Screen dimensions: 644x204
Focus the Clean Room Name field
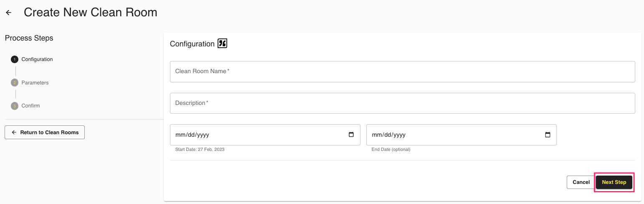click(402, 71)
